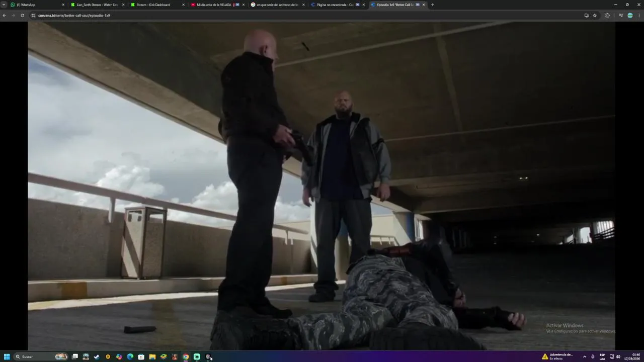The image size is (644, 362).
Task: Select the Google Chrome taskbar icon
Action: tap(186, 356)
